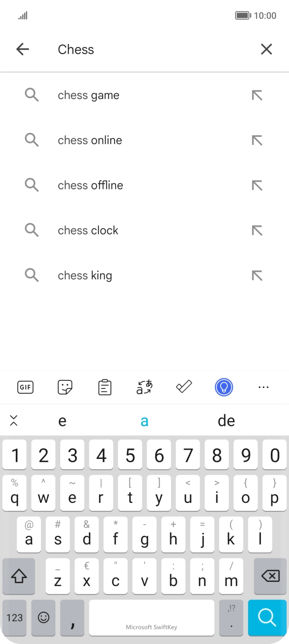The width and height of the screenshot is (289, 644).
Task: Open the sticker picker icon
Action: click(64, 387)
